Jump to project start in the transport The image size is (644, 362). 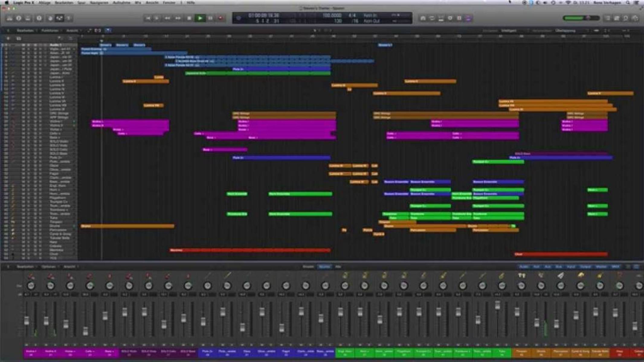(148, 18)
